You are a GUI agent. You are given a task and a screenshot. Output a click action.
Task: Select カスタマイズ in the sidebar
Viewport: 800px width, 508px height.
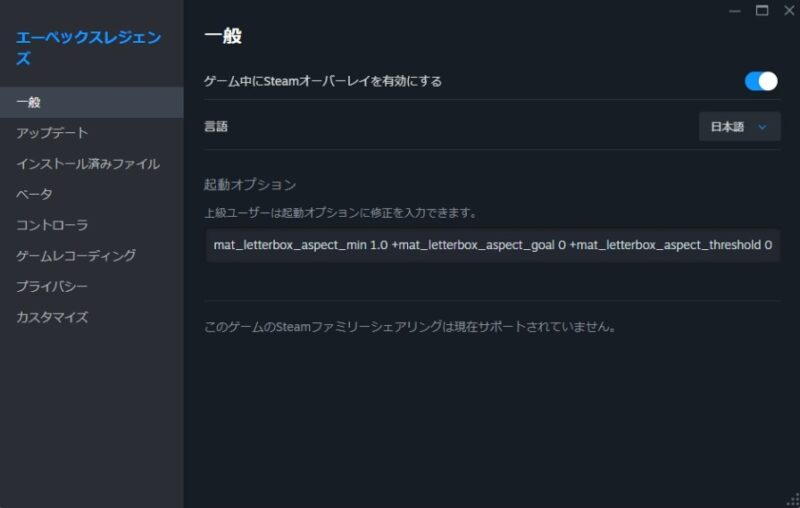(52, 318)
